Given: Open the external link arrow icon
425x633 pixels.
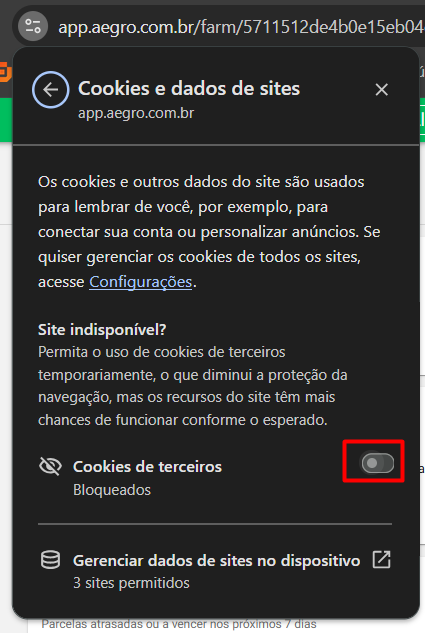Looking at the screenshot, I should [x=381, y=560].
